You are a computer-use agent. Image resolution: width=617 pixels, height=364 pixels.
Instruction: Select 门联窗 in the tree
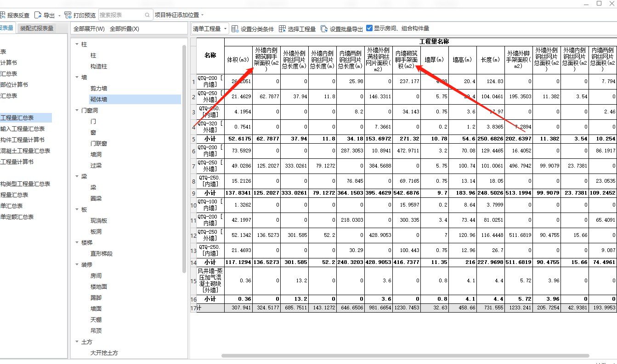click(99, 144)
